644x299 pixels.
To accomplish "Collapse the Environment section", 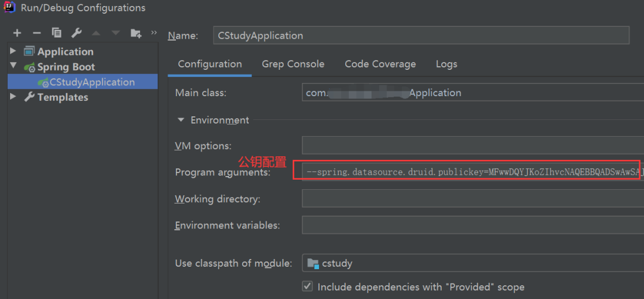I will (x=181, y=120).
